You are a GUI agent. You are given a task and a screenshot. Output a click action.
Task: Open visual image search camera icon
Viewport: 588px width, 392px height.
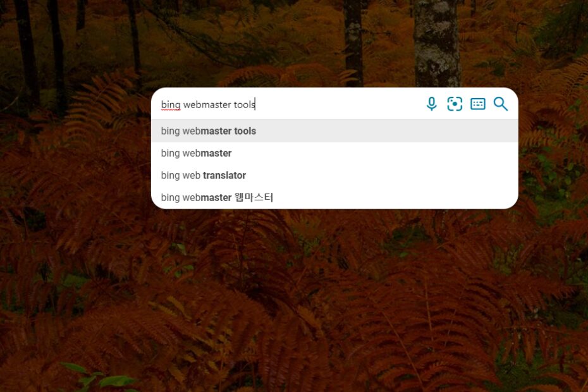pyautogui.click(x=455, y=104)
